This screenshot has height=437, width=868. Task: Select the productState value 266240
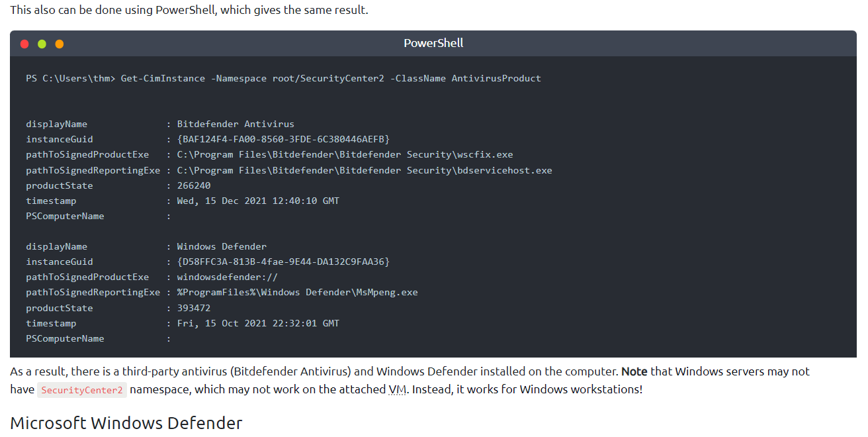(x=194, y=185)
